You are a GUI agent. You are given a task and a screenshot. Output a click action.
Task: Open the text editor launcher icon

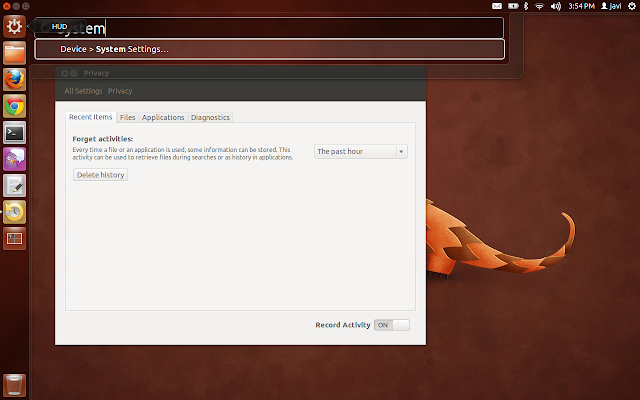coord(14,186)
